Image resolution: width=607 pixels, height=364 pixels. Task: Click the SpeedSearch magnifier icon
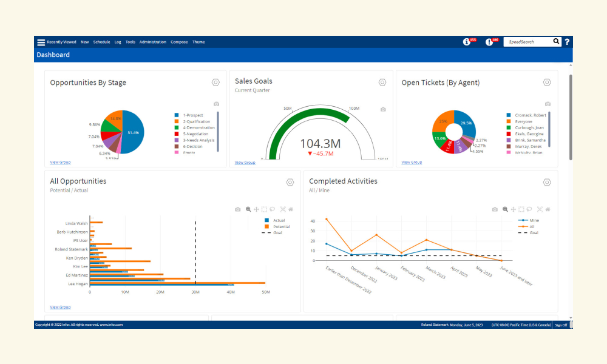[556, 41]
